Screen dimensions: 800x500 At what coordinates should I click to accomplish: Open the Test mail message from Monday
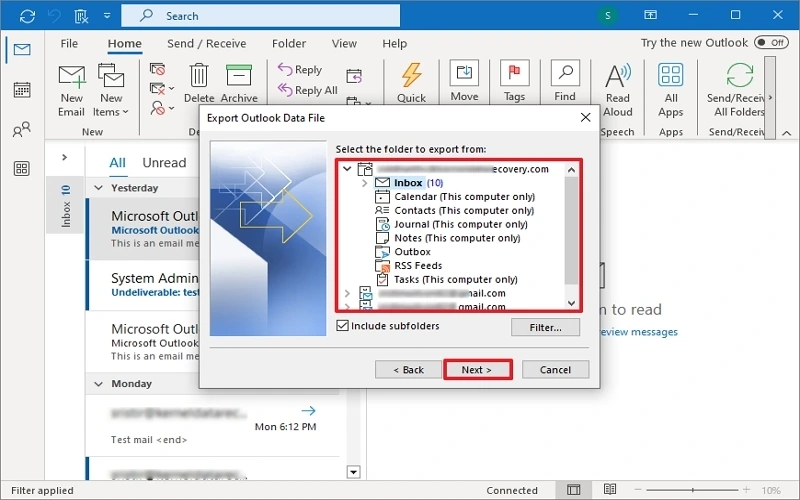coord(214,426)
